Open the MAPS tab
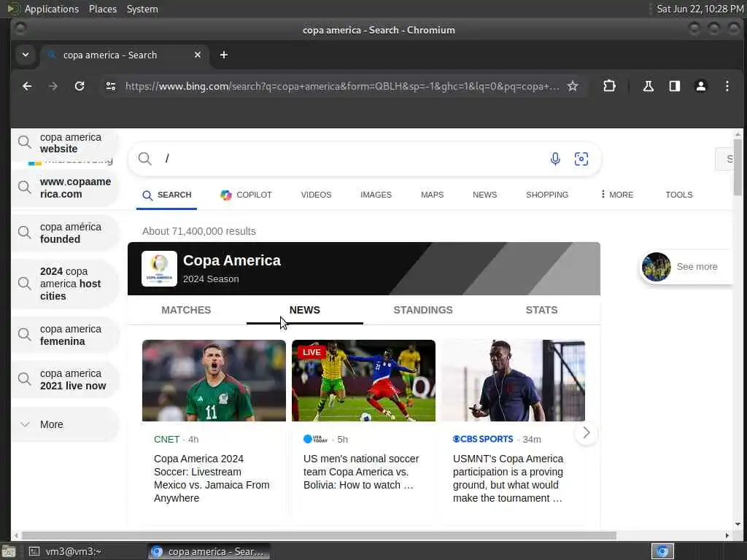This screenshot has height=560, width=747. pos(432,195)
